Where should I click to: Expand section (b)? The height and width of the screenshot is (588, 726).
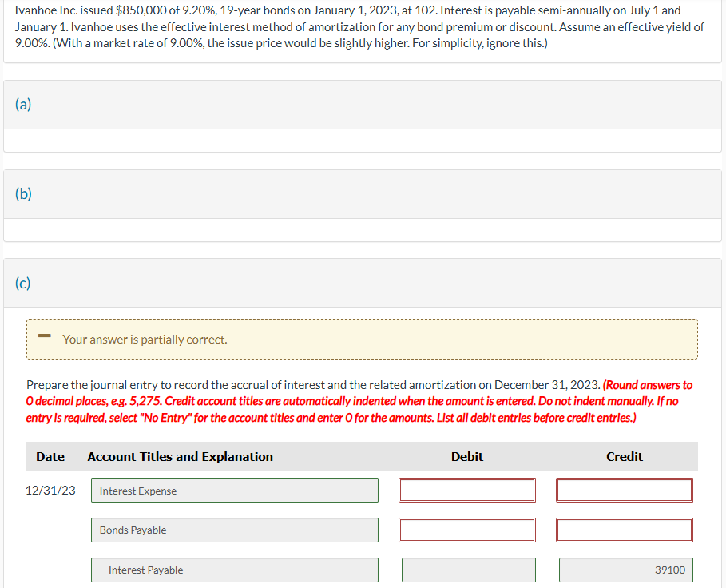[x=22, y=193]
